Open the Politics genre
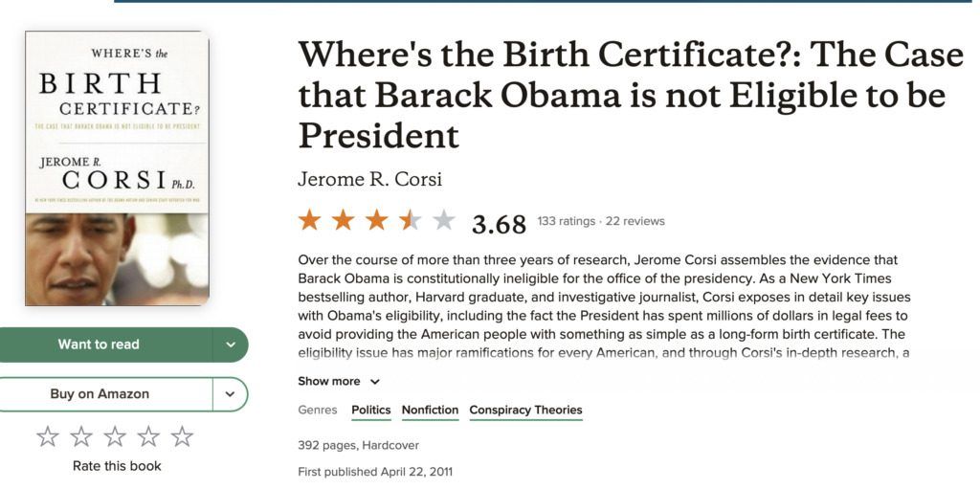 371,411
